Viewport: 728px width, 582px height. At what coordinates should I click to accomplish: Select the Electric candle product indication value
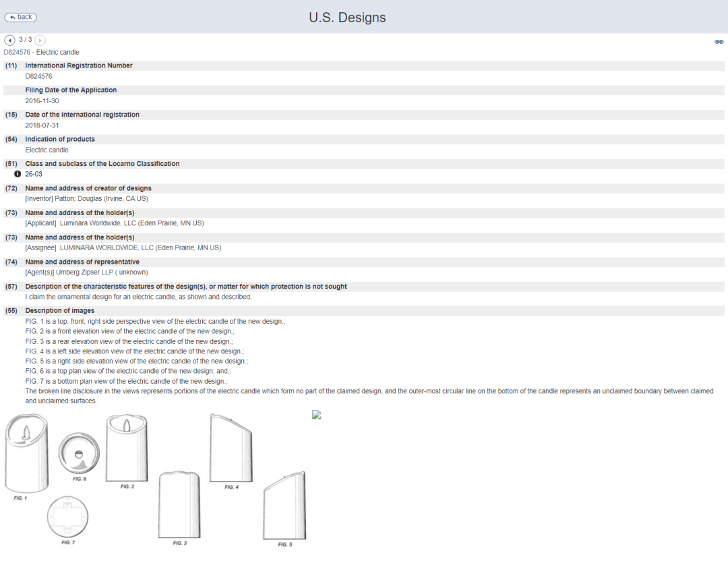click(47, 150)
